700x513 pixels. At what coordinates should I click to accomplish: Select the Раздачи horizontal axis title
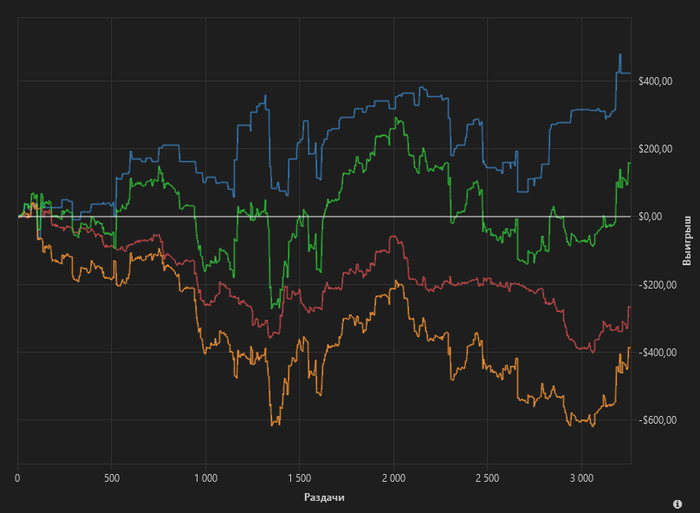(324, 497)
